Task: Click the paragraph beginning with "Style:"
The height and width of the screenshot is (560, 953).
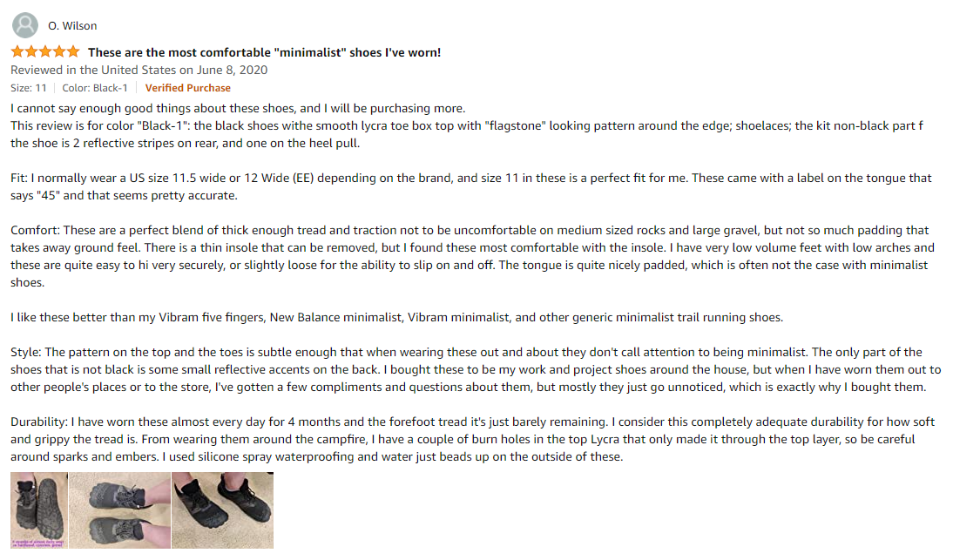Action: click(x=470, y=369)
